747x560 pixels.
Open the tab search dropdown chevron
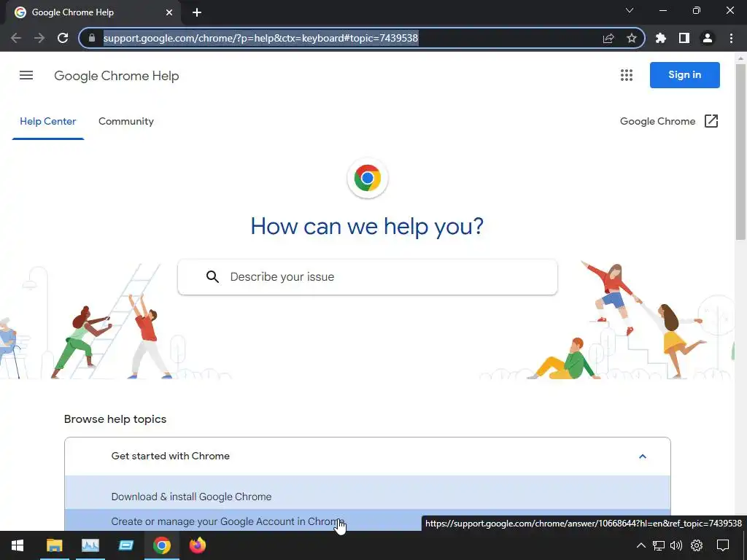630,10
